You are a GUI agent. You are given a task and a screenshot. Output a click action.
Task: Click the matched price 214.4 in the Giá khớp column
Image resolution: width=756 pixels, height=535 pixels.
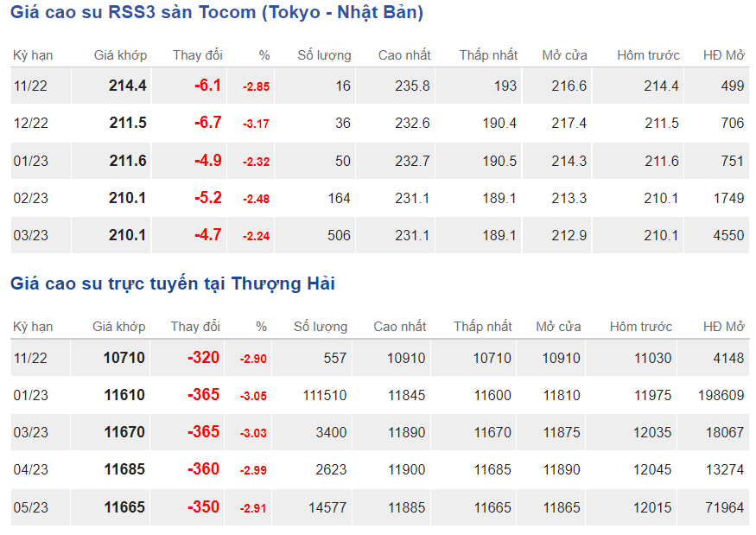click(128, 86)
